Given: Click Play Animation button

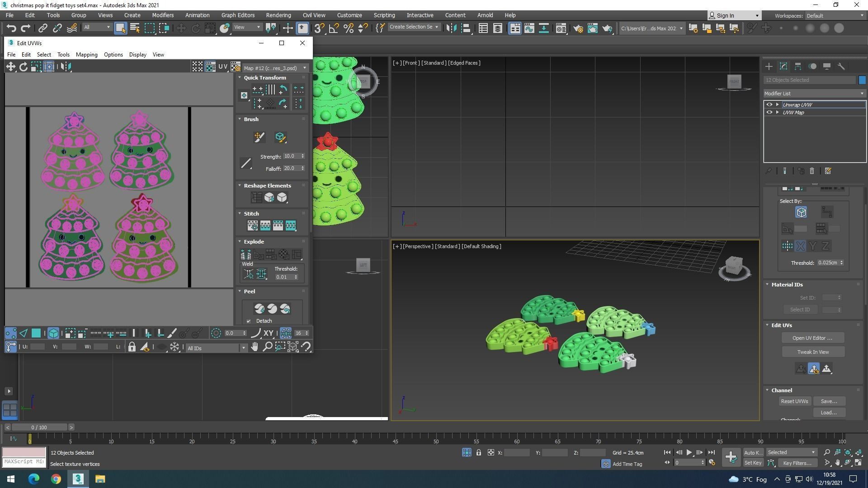Looking at the screenshot, I should [689, 452].
